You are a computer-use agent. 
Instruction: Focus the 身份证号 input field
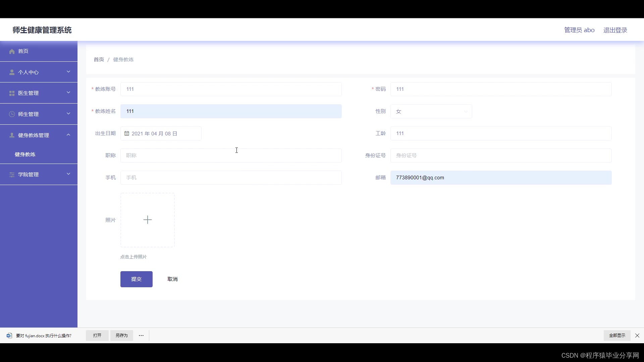[x=501, y=156]
